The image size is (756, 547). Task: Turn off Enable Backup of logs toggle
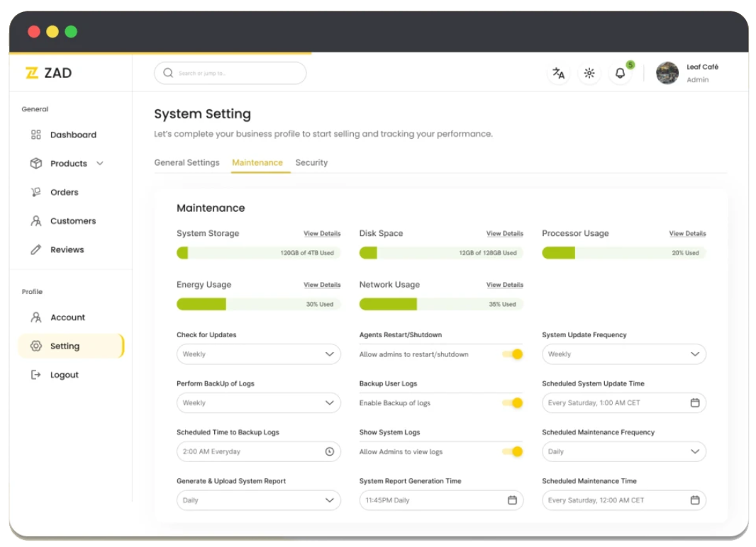(513, 403)
